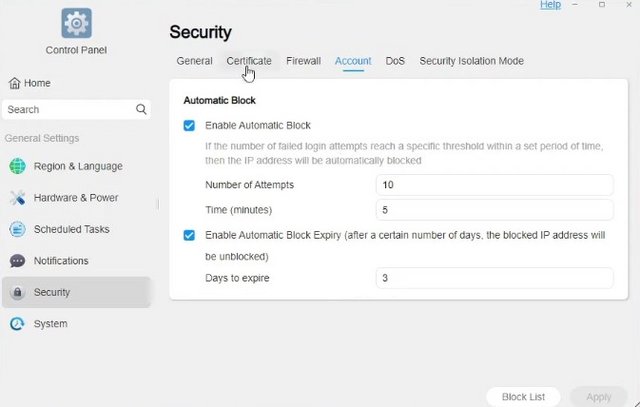
Task: Open Scheduled Tasks icon
Action: tap(18, 229)
